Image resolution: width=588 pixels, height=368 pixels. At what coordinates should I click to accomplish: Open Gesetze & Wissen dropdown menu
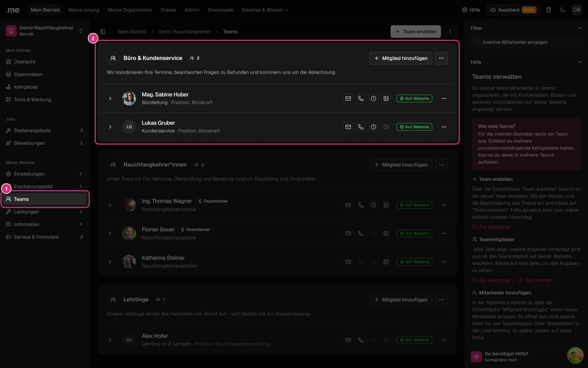coord(265,10)
